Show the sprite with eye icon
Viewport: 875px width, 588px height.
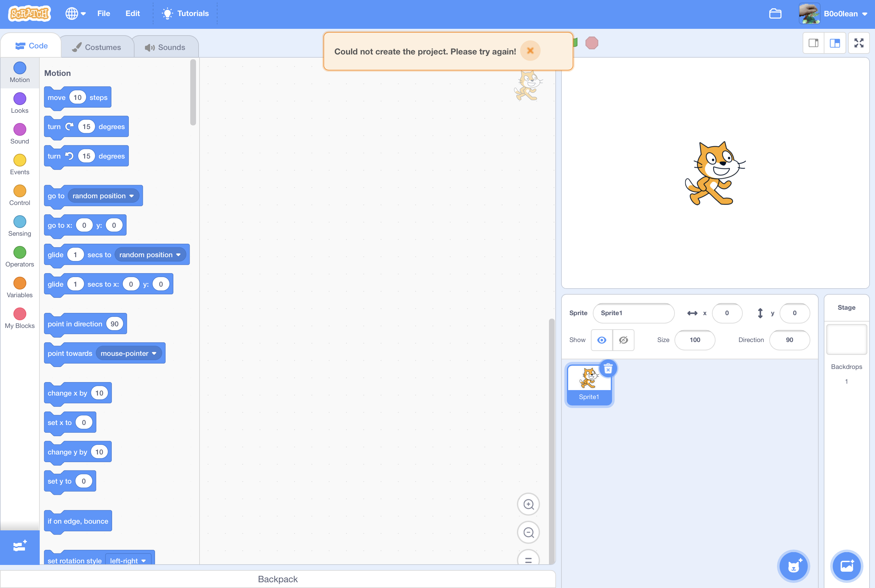(601, 340)
